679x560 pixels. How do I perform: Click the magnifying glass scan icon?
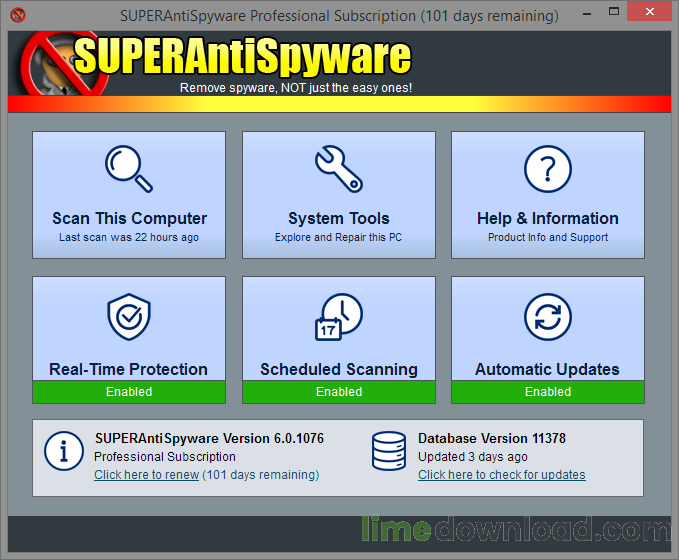(x=129, y=169)
